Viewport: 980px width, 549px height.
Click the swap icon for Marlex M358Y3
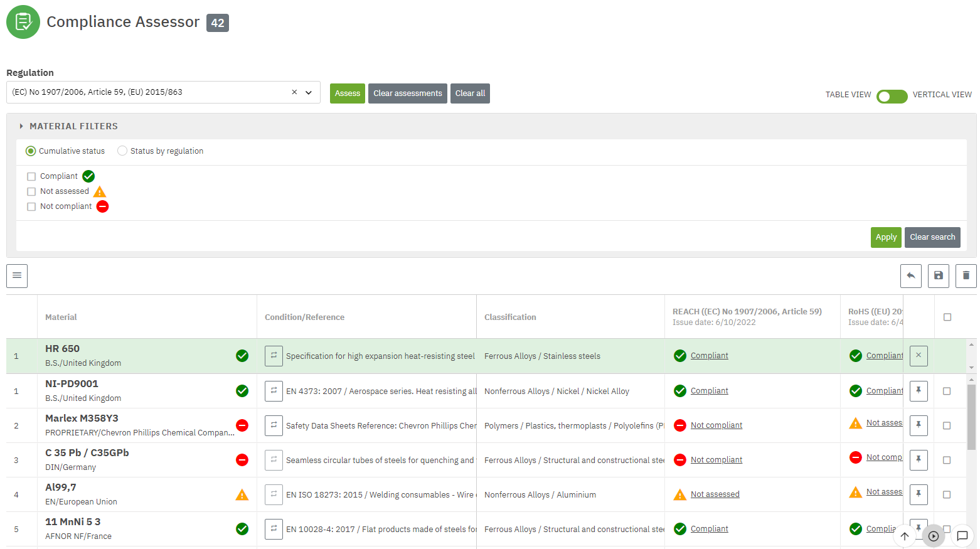[x=274, y=425]
